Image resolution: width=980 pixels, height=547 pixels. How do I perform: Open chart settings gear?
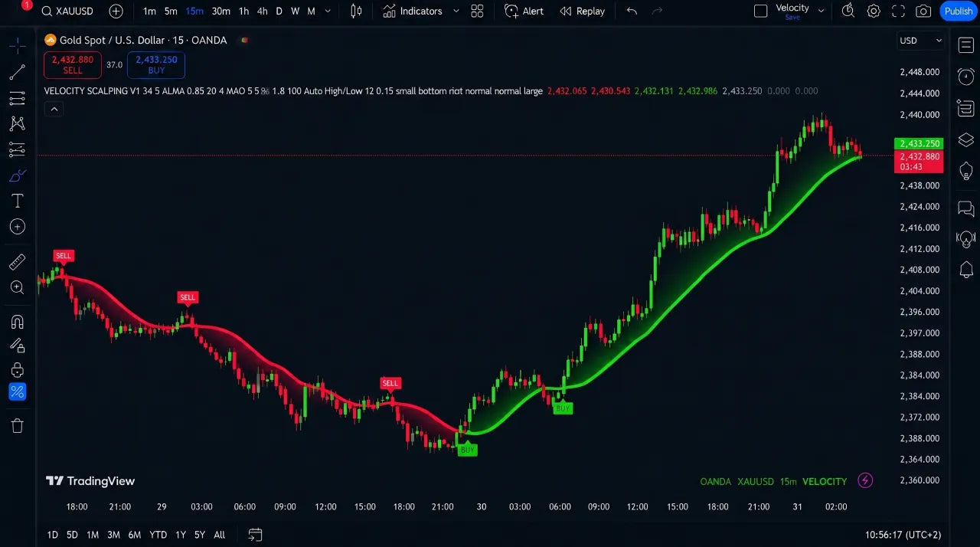(x=874, y=11)
